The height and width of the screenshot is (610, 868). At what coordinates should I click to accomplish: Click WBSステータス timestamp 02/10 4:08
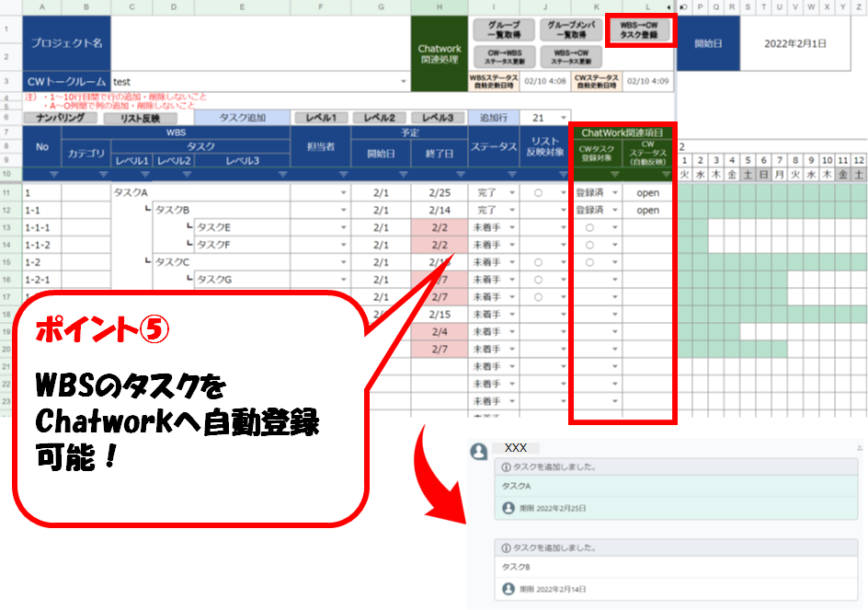pyautogui.click(x=545, y=81)
